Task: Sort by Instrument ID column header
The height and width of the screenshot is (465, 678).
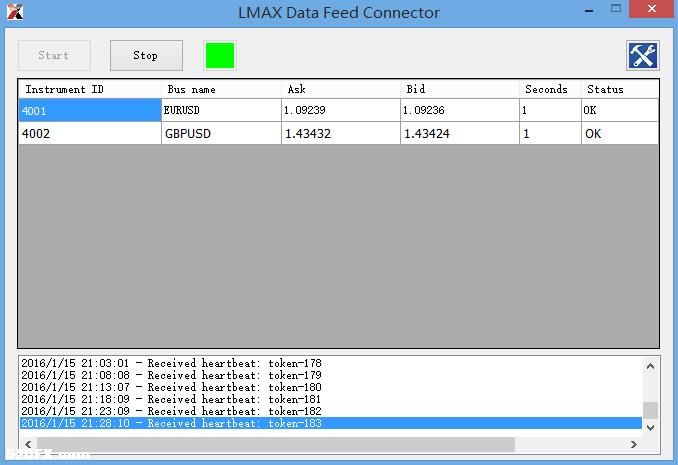Action: coord(90,89)
